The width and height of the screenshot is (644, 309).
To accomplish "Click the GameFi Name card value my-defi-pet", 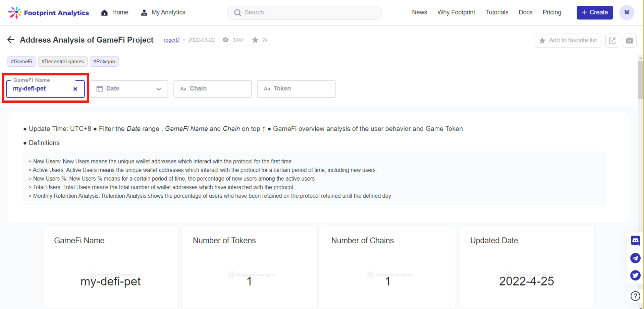I will coord(110,282).
